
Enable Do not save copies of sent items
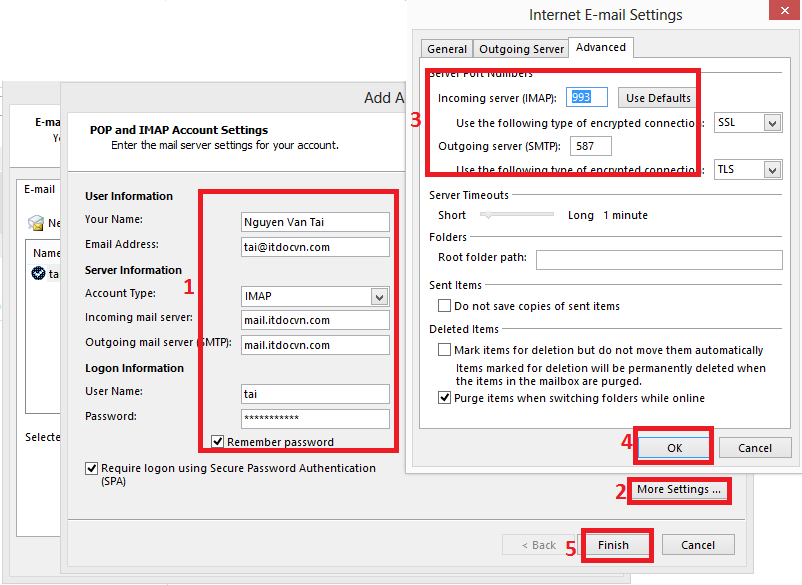[445, 306]
